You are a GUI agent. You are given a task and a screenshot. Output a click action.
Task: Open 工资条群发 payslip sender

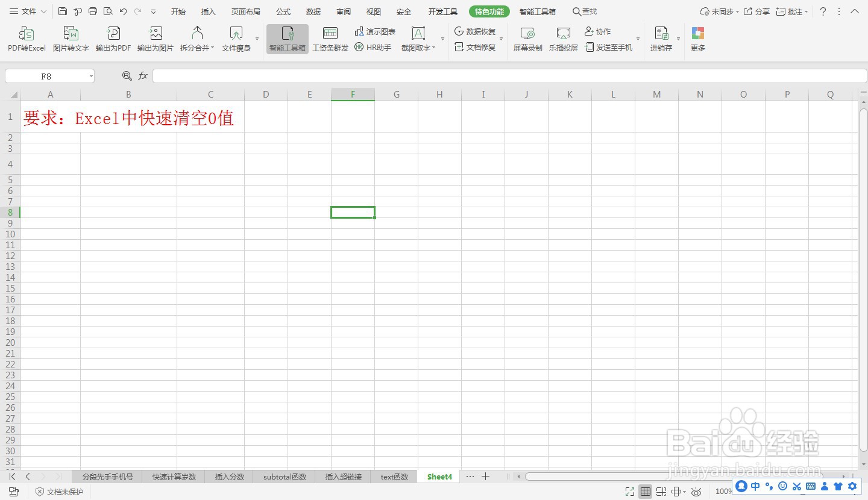coord(330,39)
